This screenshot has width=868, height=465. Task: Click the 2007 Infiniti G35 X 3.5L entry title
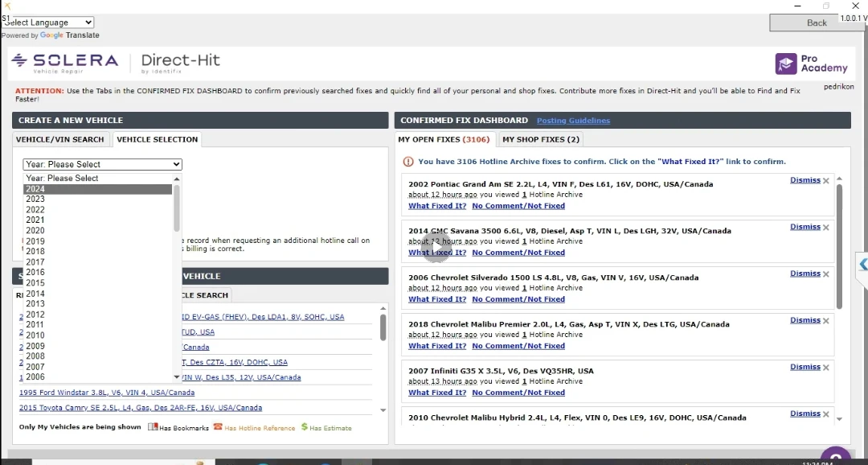point(501,371)
